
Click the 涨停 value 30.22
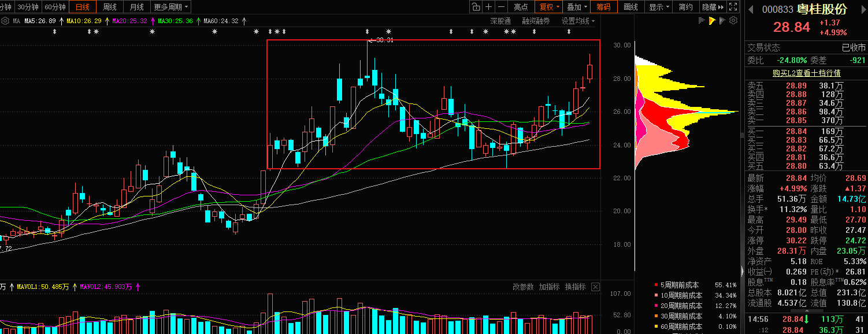point(797,240)
